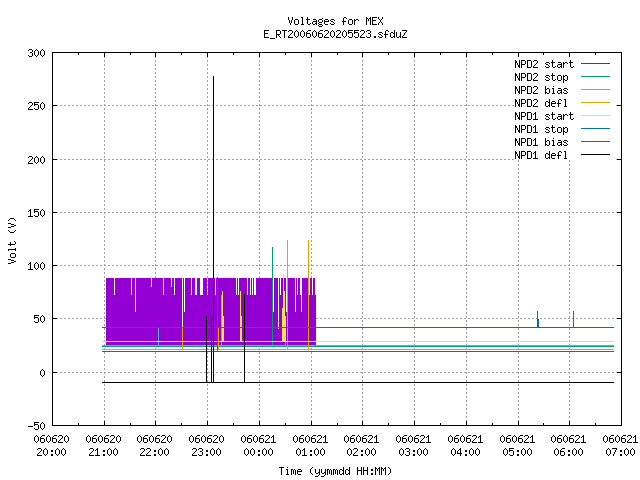This screenshot has height=480, width=640.
Task: Click the 04:00 x-axis time label
Action: coord(465,452)
